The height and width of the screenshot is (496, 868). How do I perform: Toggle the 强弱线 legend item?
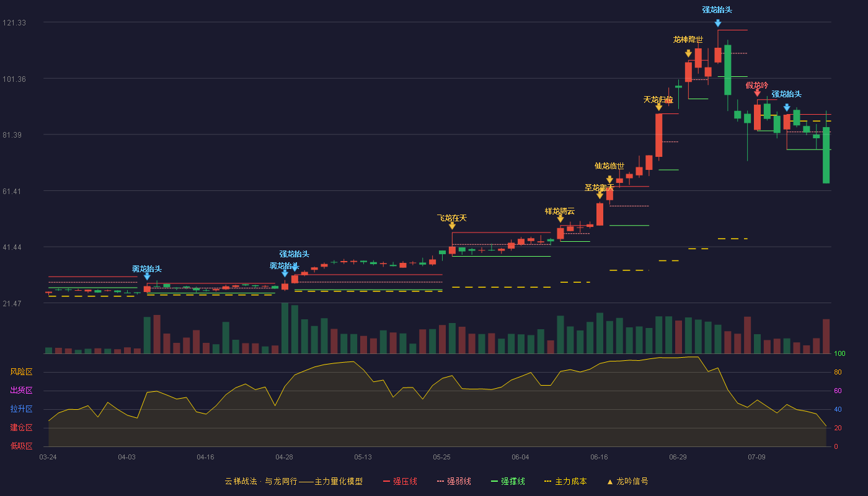click(454, 481)
